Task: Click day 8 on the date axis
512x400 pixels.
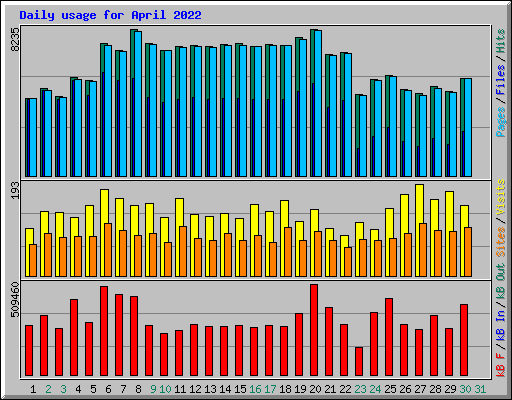Action: pos(138,389)
